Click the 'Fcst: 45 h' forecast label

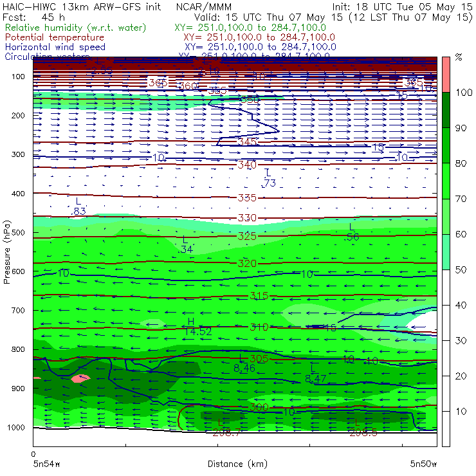pos(33,17)
